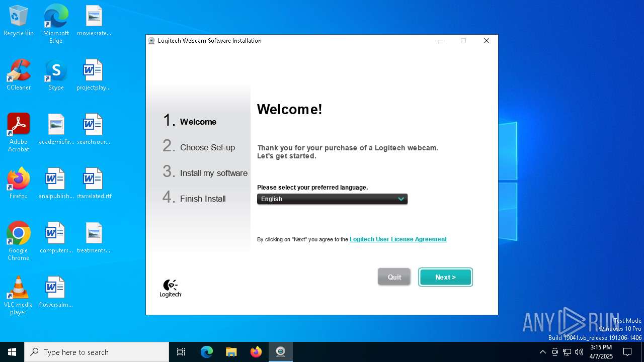The image size is (644, 362).
Task: Open CCleaner desktop shortcut
Action: [x=19, y=75]
